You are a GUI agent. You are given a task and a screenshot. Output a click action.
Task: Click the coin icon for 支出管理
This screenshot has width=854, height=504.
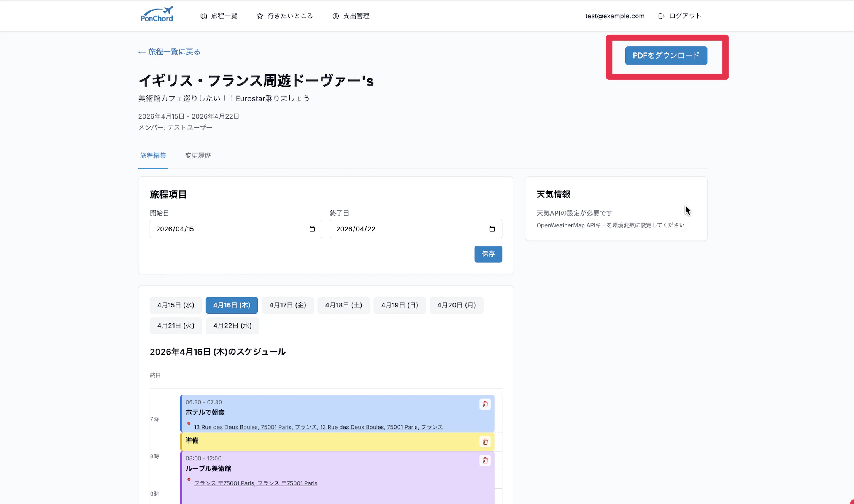pyautogui.click(x=335, y=16)
